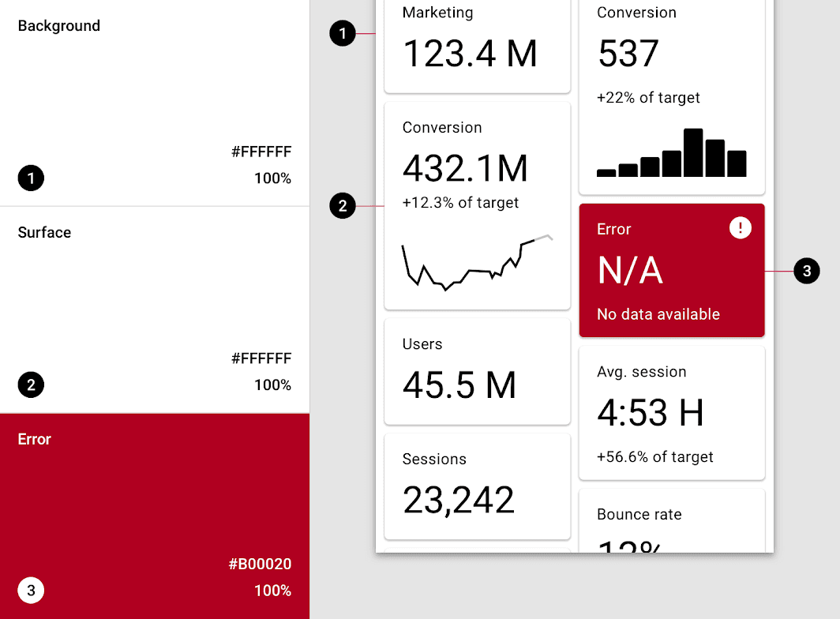Screen dimensions: 840x619
Task: Select the numbered marker 3 beside the Error card
Action: point(806,271)
